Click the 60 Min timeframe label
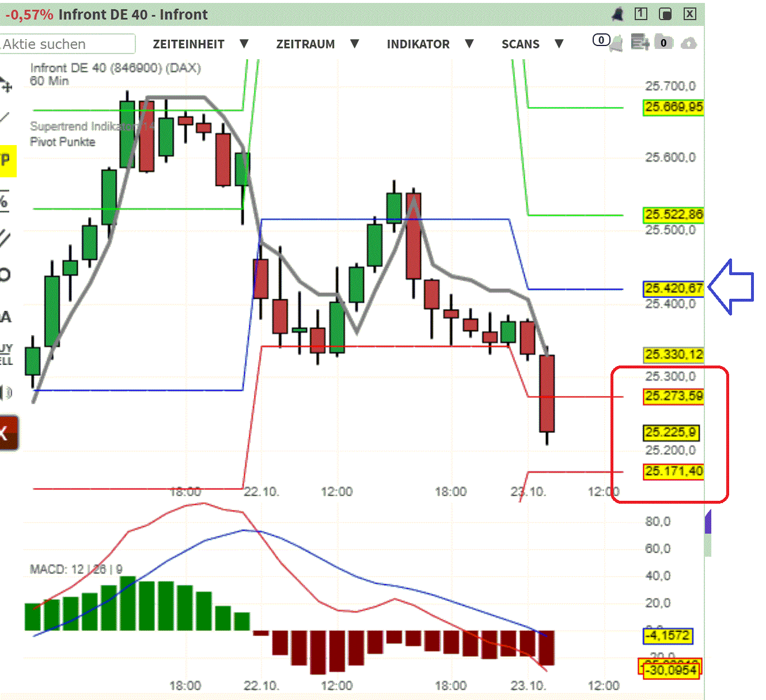766x700 pixels. [49, 81]
